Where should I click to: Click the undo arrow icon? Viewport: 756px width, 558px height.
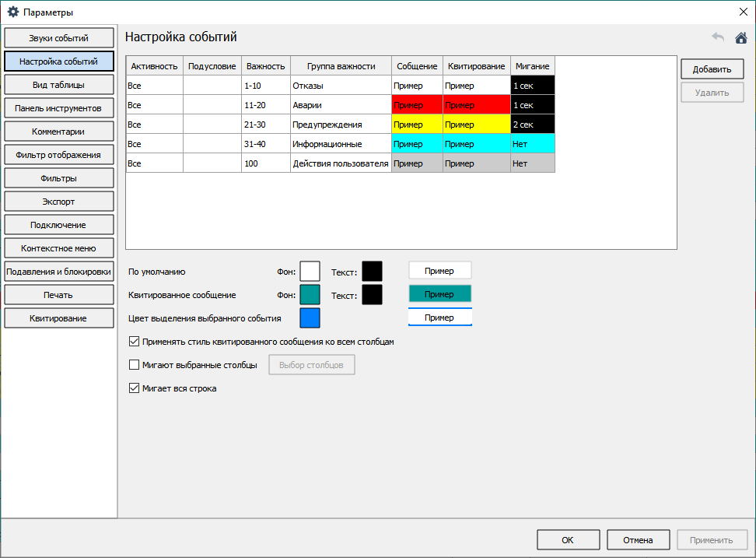click(718, 37)
